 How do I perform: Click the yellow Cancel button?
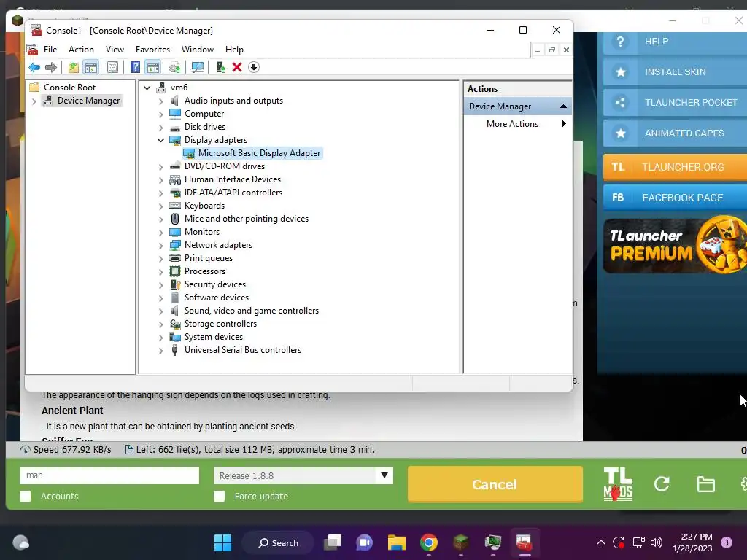[x=495, y=484]
